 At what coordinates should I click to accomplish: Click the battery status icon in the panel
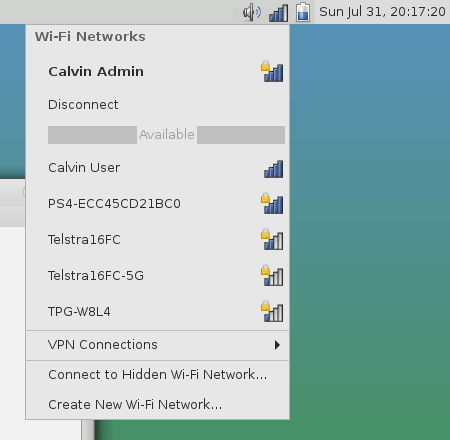[x=303, y=12]
